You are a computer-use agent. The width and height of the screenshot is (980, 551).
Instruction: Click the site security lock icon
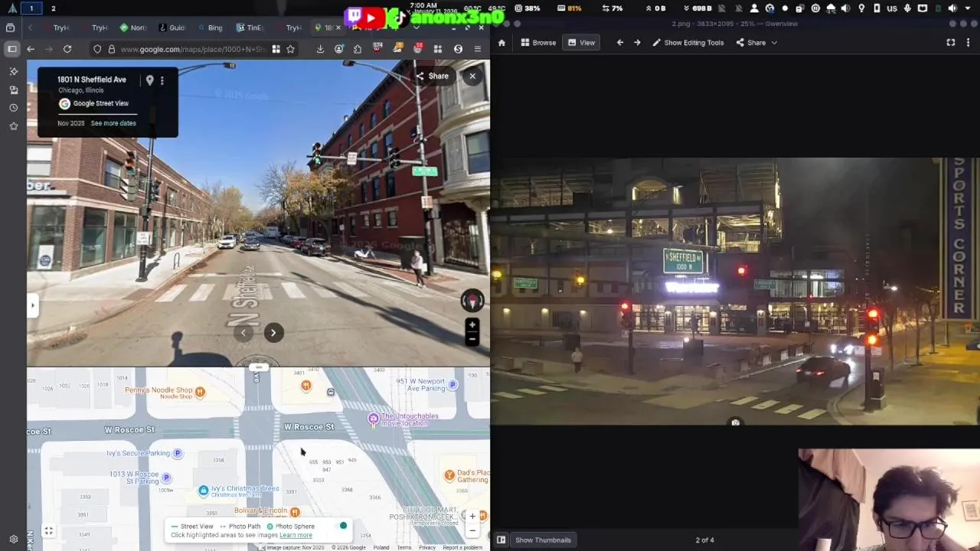pyautogui.click(x=111, y=49)
